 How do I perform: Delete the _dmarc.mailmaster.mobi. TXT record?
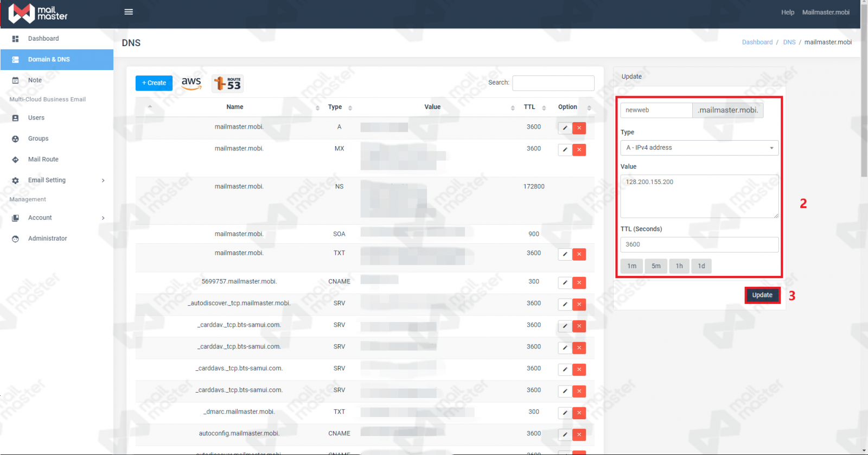coord(579,413)
